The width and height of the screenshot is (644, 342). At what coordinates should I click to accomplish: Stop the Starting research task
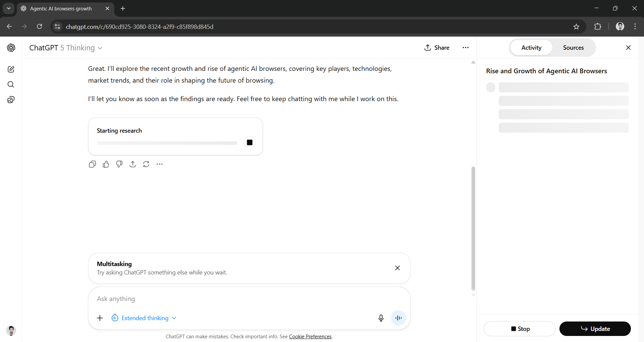249,142
